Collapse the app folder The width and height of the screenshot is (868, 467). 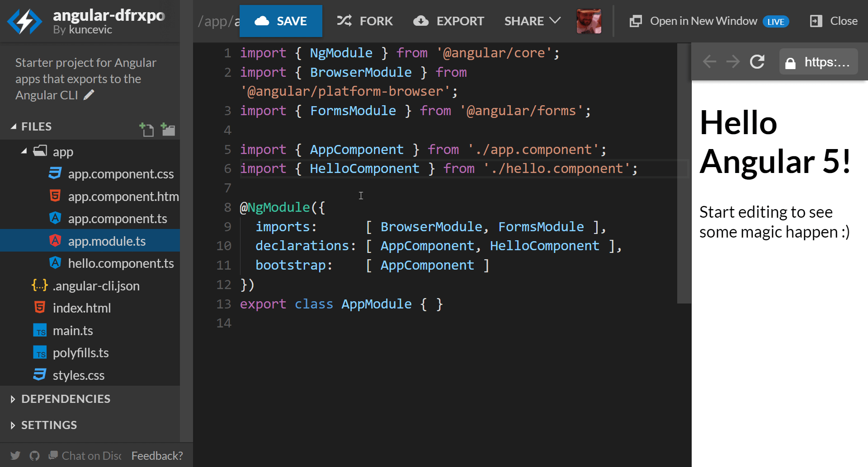click(24, 151)
